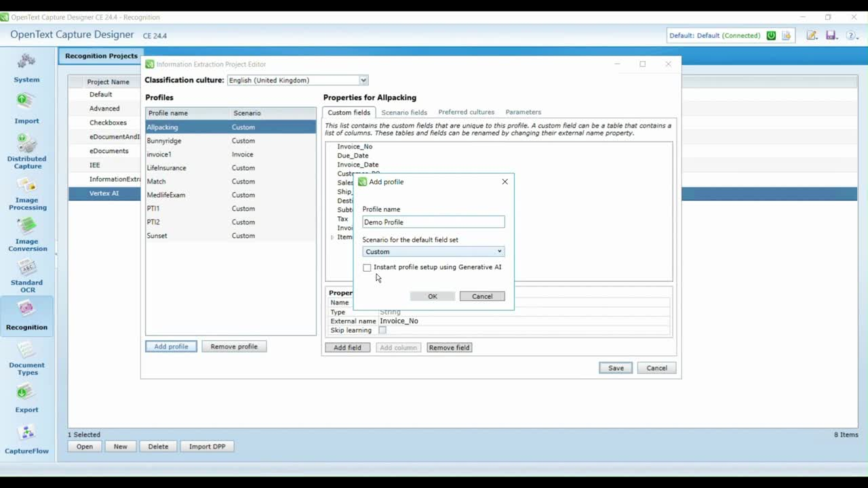The image size is (868, 488).
Task: Click the New project button
Action: (x=120, y=447)
